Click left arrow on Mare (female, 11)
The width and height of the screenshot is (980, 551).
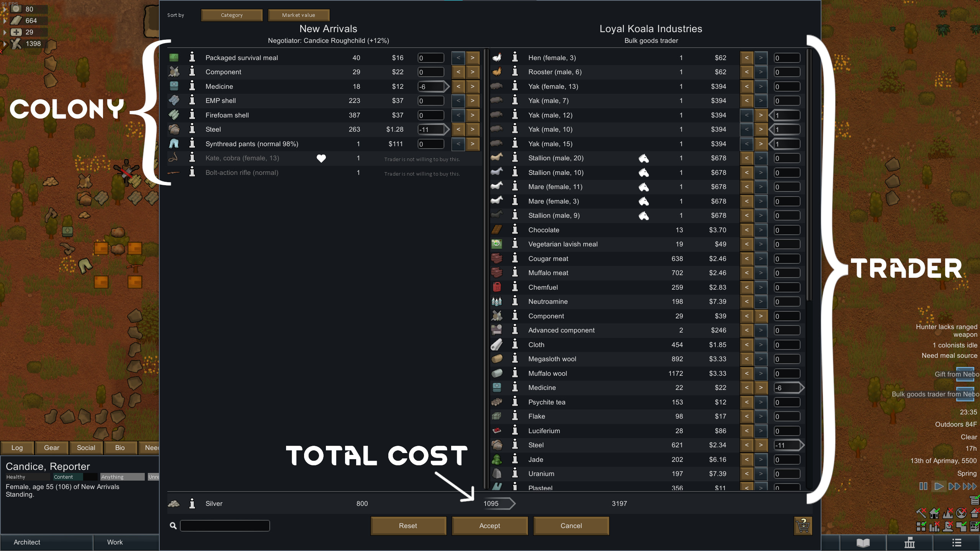747,187
